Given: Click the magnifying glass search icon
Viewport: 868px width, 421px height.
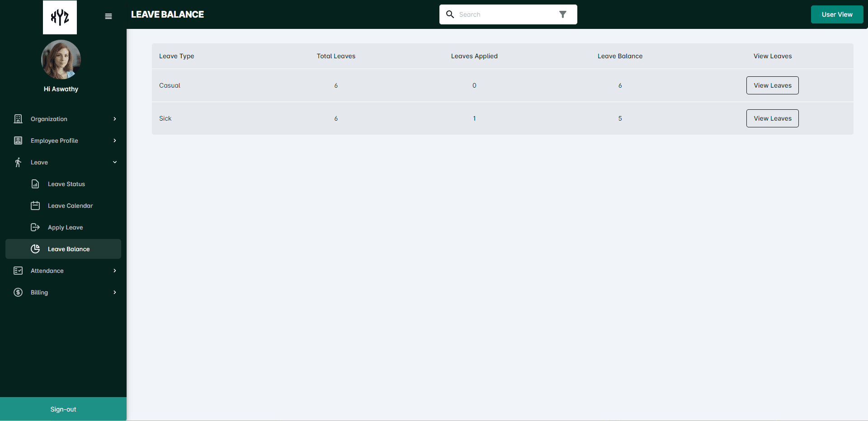Looking at the screenshot, I should click(x=450, y=14).
